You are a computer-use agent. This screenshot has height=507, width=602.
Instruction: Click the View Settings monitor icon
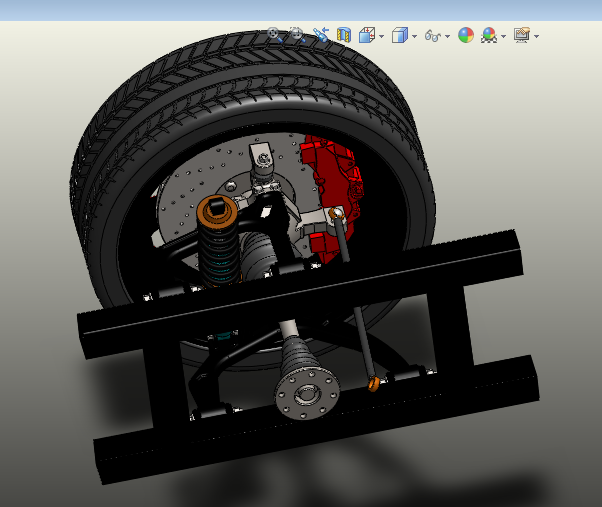click(522, 35)
